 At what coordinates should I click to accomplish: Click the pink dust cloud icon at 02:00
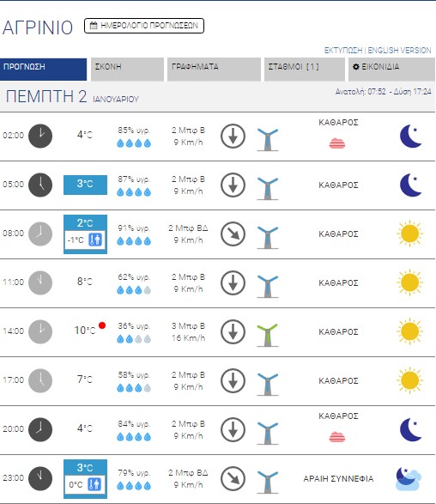(337, 143)
